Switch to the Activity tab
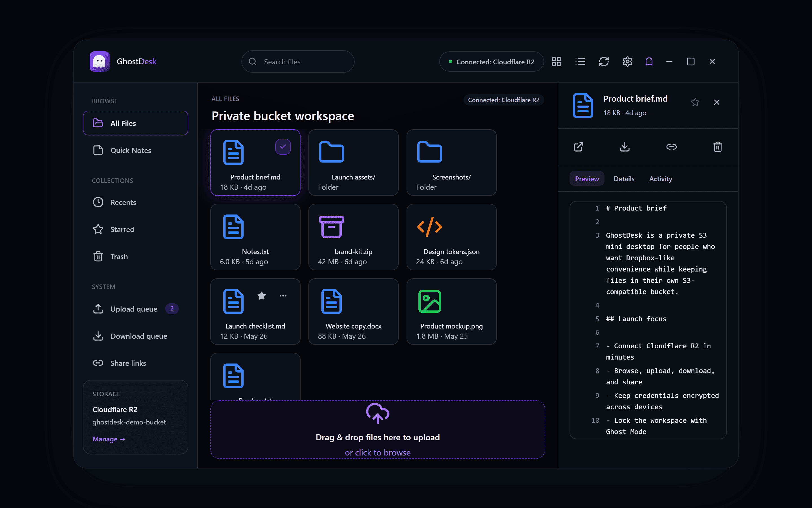This screenshot has height=508, width=812. click(x=661, y=179)
